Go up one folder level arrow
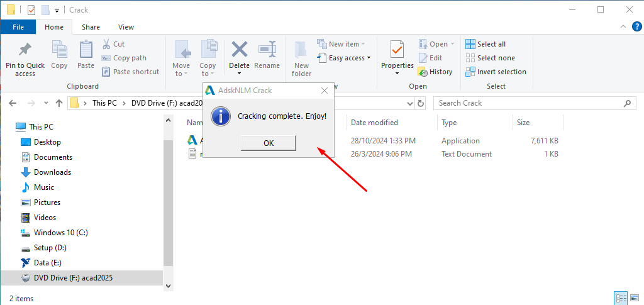Viewport: 644px width, 305px height. (x=58, y=103)
